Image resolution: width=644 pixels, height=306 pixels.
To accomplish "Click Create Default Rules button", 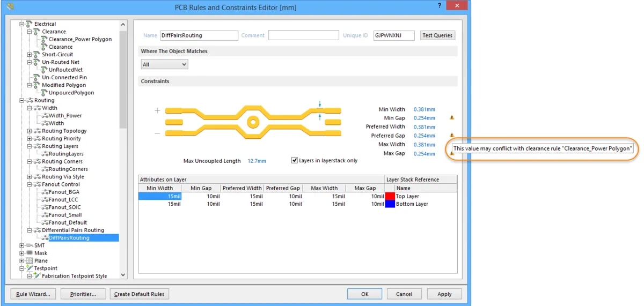I will 140,294.
